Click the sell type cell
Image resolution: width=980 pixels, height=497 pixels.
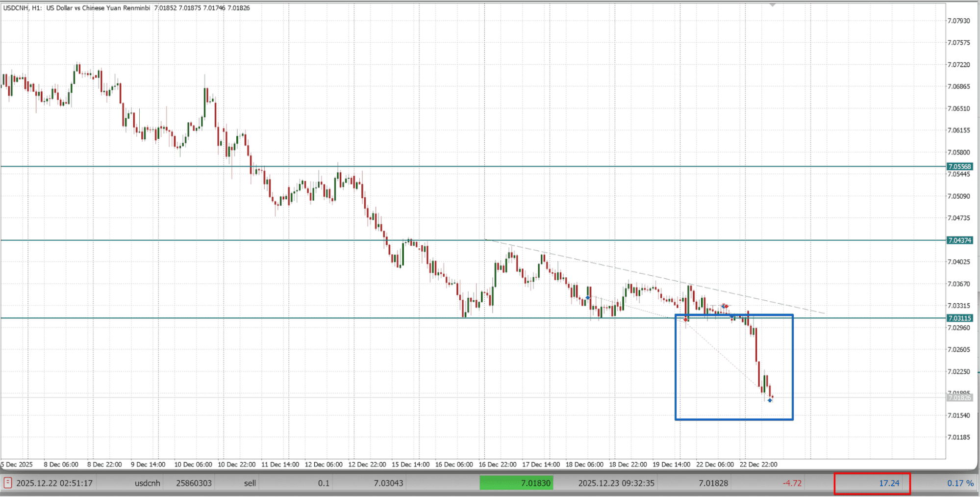250,483
